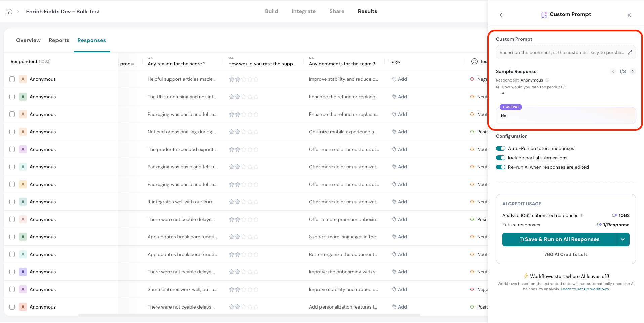The width and height of the screenshot is (644, 323).
Task: Open Learn to set up workflows link
Action: [584, 289]
